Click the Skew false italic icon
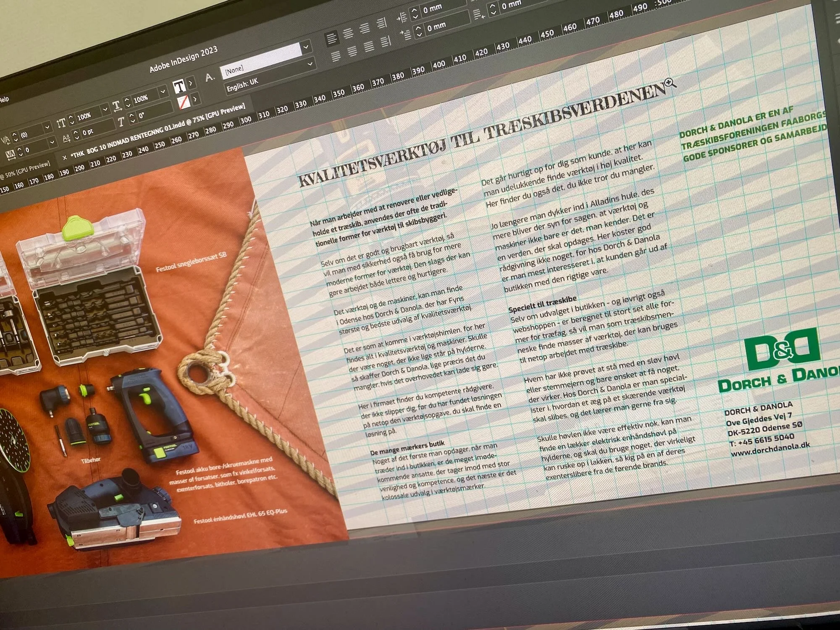 121,122
